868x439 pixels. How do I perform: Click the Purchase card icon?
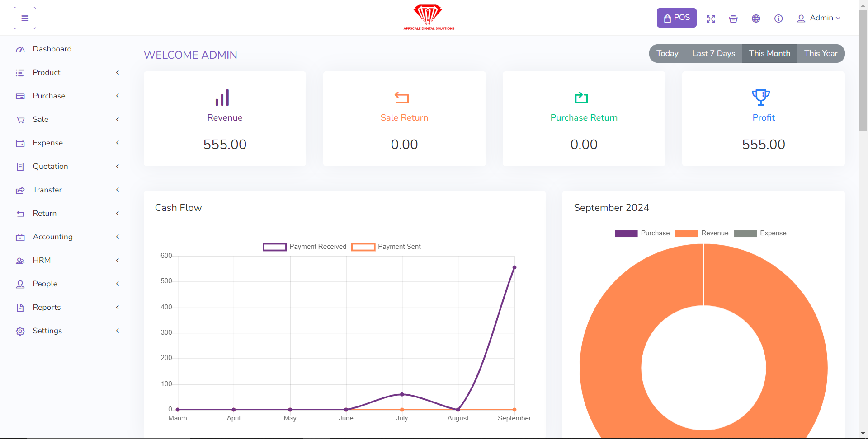click(x=20, y=96)
